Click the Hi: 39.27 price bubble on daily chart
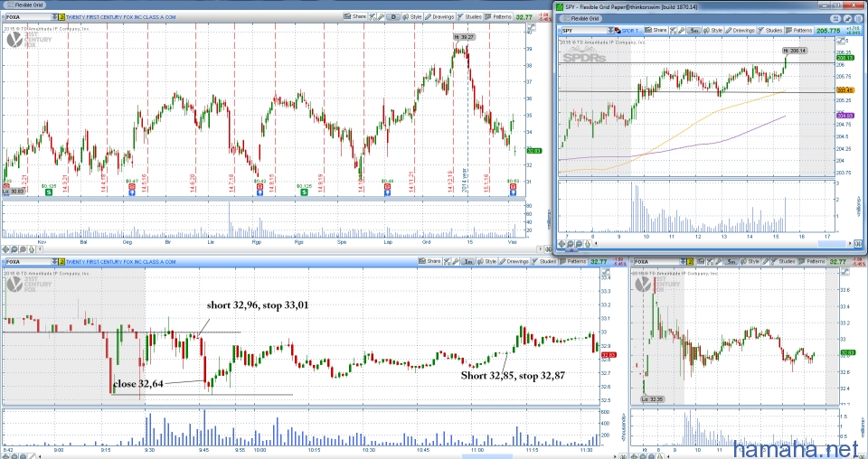Screen dimensions: 868x459 coord(464,37)
